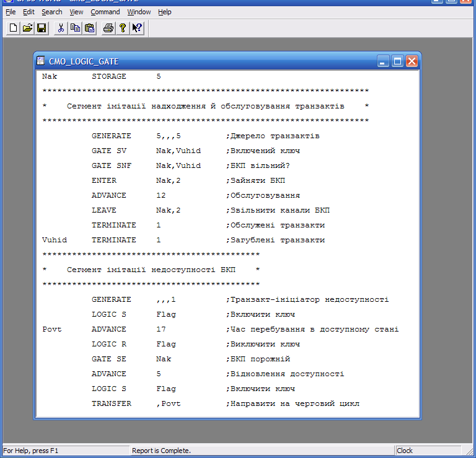Minimize the CMO_LOGIC_GATE child window

point(383,61)
